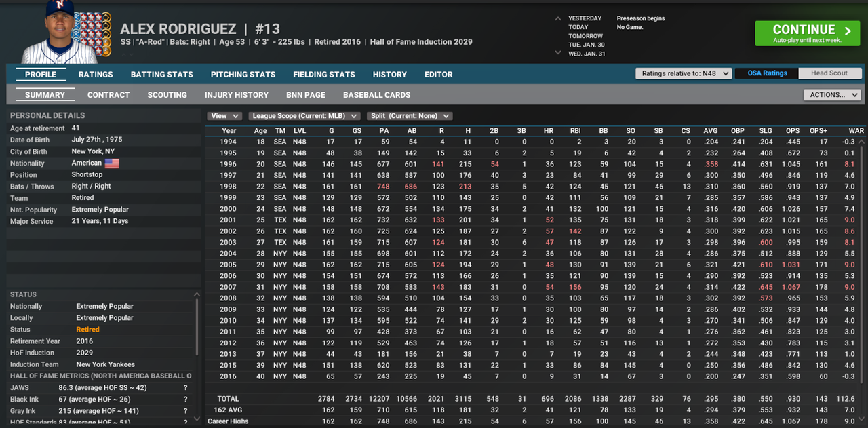Click the 'New York, NY' city of birth
868x428 pixels.
[x=93, y=151]
